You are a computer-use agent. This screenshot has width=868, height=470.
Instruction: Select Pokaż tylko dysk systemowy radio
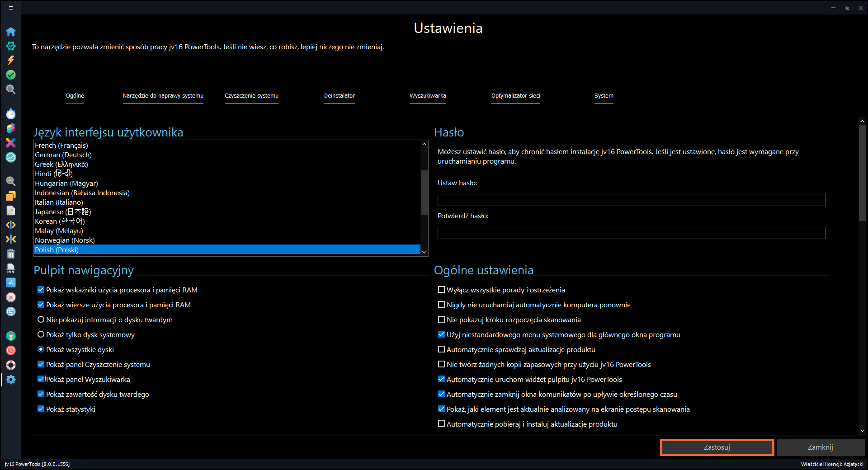click(x=41, y=334)
